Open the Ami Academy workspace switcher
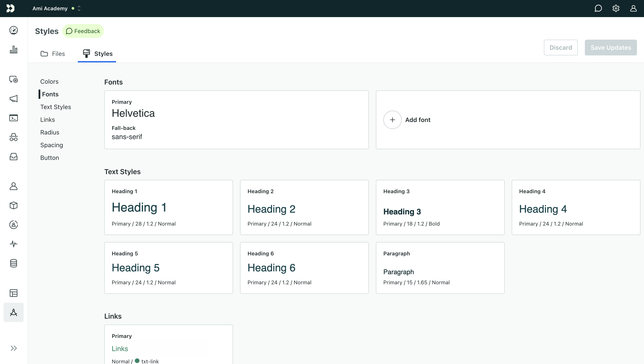 click(57, 9)
